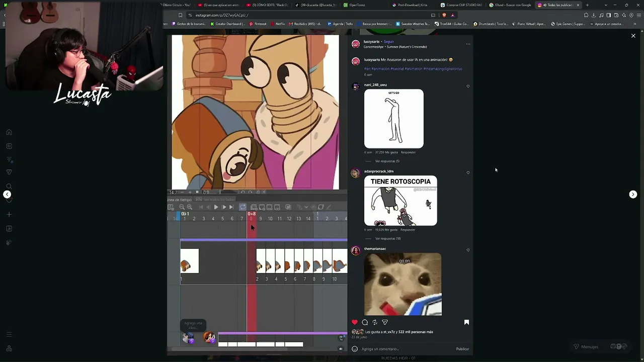Switch to the 'Buscar con Google' tab
Viewport: 644px width, 362px height.
click(510, 5)
